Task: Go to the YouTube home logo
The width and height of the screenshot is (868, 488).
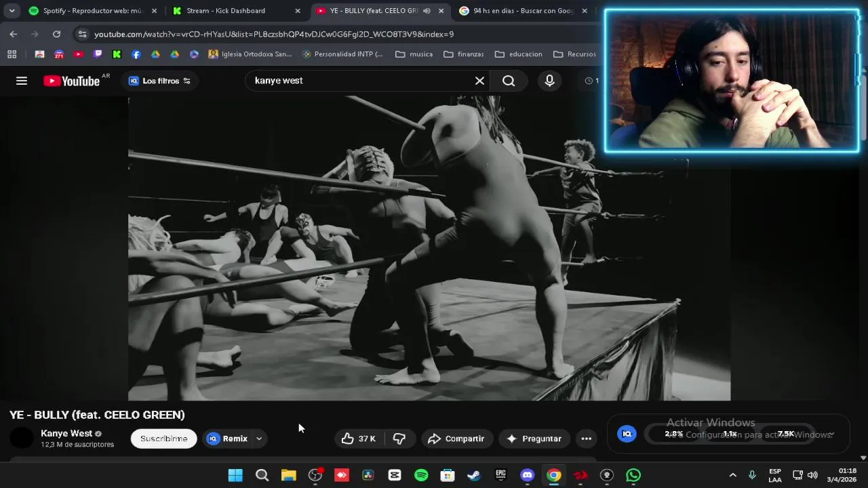Action: tap(72, 81)
